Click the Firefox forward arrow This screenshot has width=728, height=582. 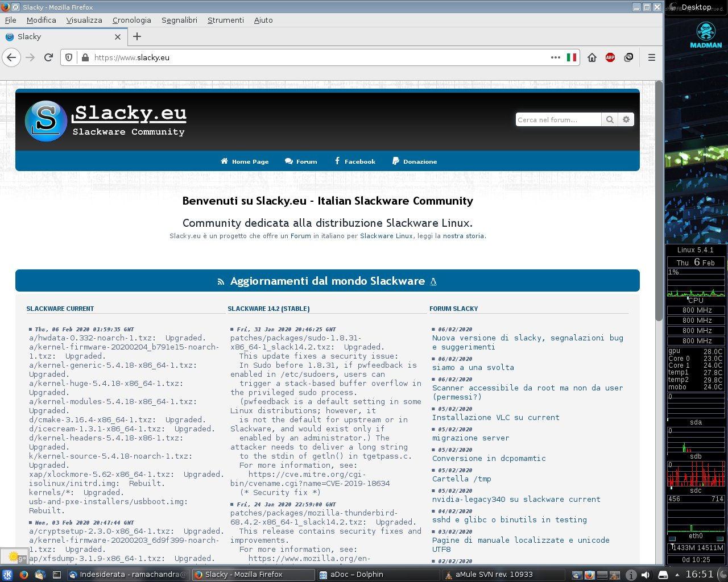point(30,57)
